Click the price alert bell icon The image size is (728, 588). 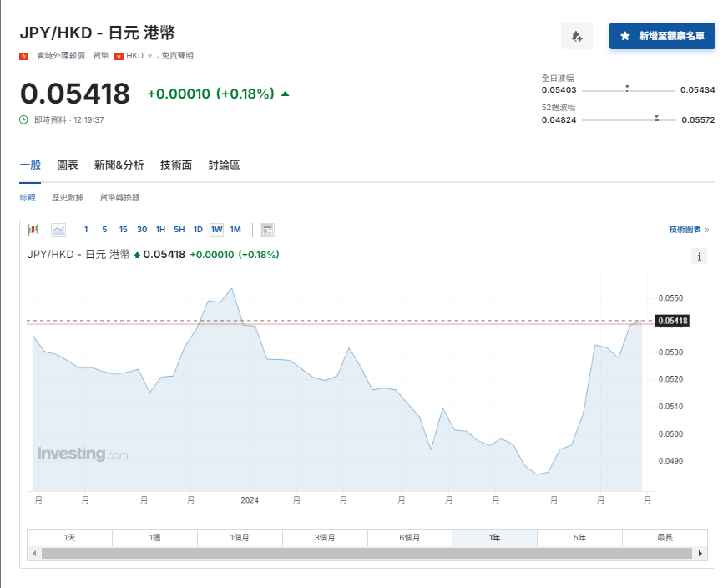[577, 35]
